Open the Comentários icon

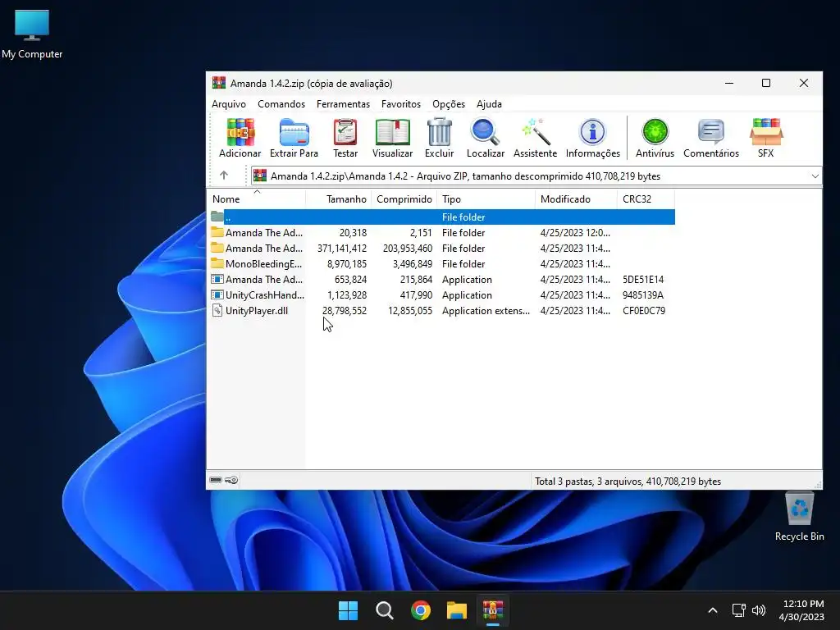click(x=711, y=138)
